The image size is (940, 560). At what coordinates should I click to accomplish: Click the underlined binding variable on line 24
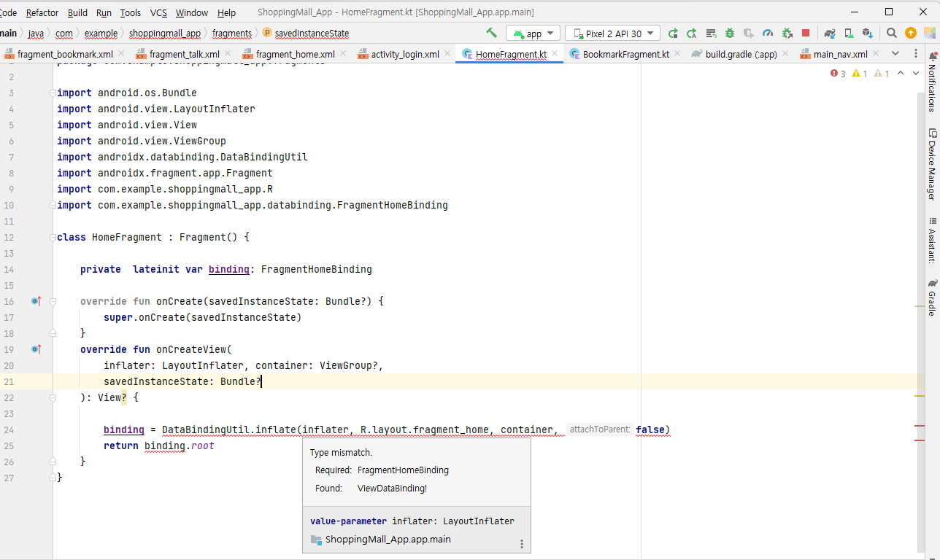tap(124, 429)
